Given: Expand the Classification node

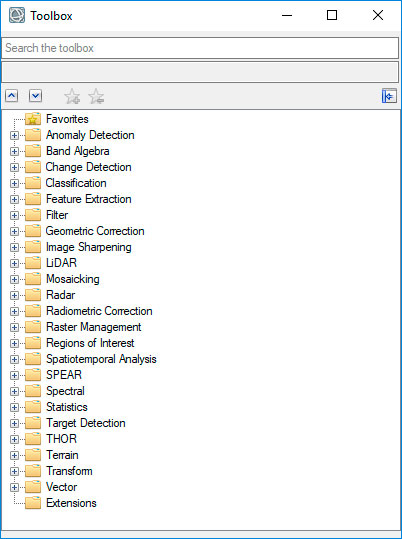Looking at the screenshot, I should [14, 183].
